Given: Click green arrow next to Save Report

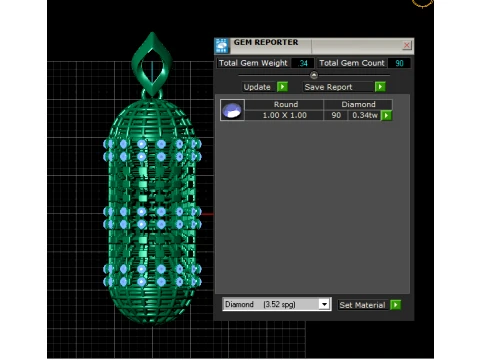Looking at the screenshot, I should tap(380, 87).
